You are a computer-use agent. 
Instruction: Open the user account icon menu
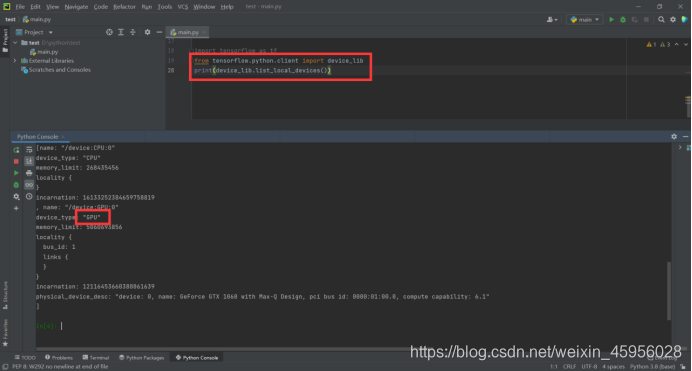(x=552, y=19)
